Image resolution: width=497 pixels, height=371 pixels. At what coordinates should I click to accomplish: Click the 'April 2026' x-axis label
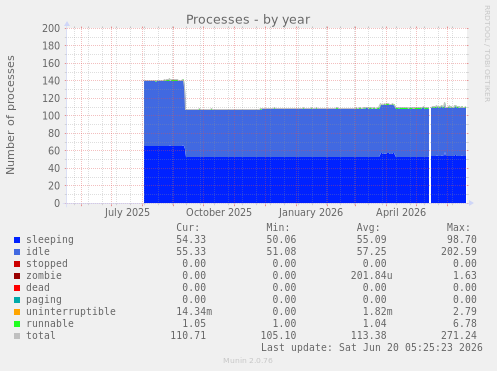tap(401, 213)
